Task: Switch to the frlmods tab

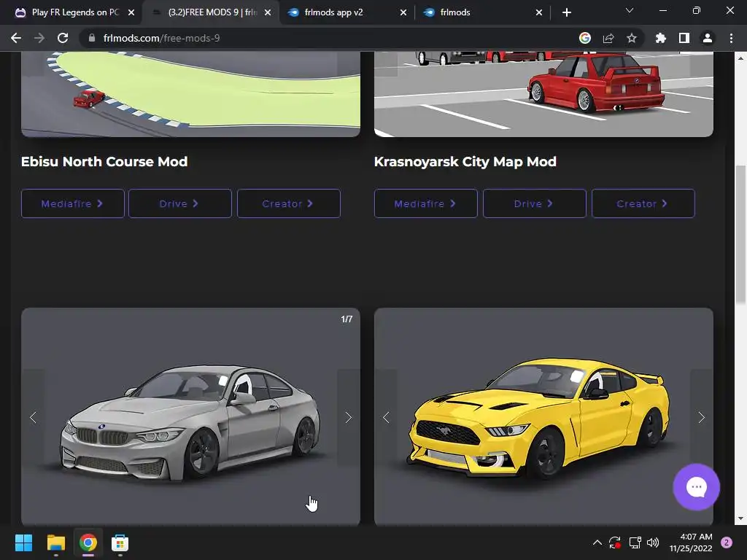Action: tap(481, 12)
